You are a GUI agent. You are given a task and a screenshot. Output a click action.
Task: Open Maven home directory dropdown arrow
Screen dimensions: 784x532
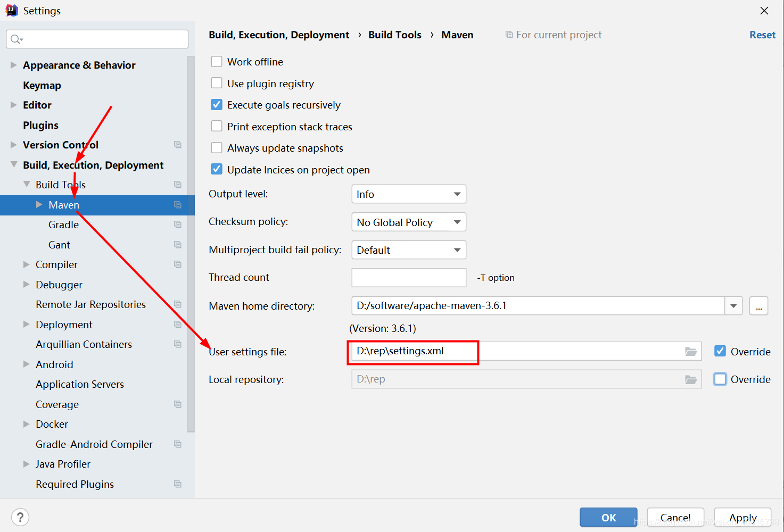pos(733,306)
